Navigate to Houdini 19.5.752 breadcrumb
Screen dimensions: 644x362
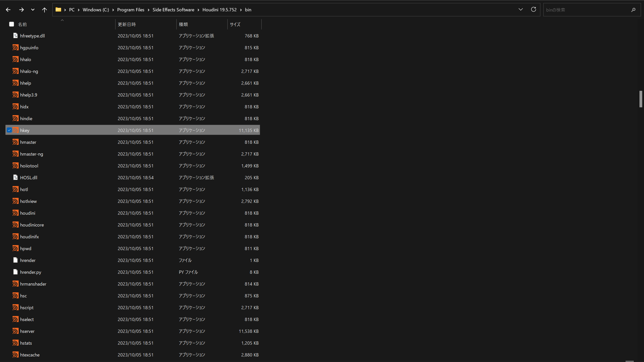tap(219, 10)
